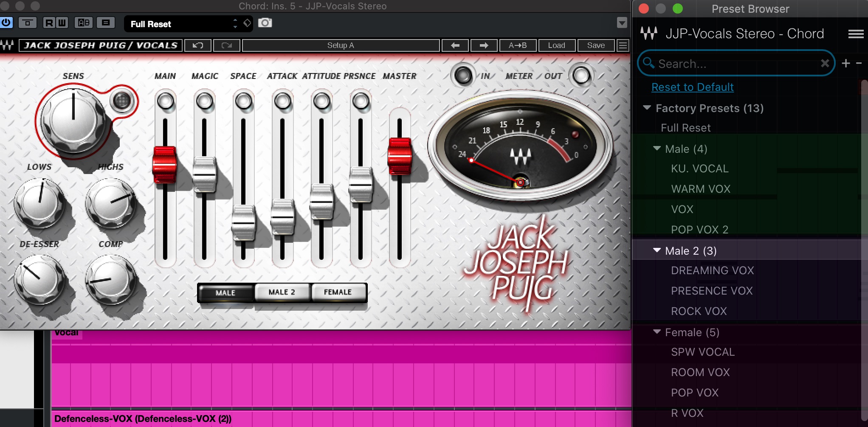The image size is (868, 427).
Task: Select the MALE voice type button
Action: coord(226,292)
